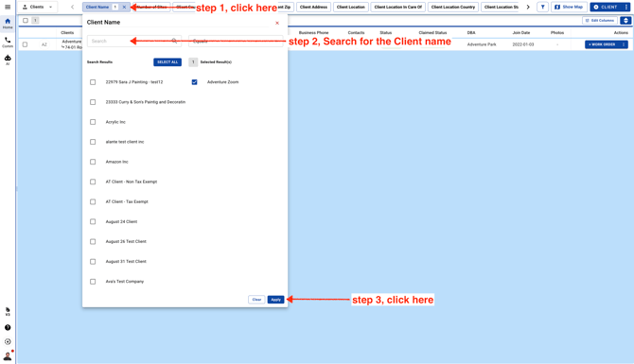Check the August 24 Client checkbox
The height and width of the screenshot is (364, 634).
[x=93, y=221]
